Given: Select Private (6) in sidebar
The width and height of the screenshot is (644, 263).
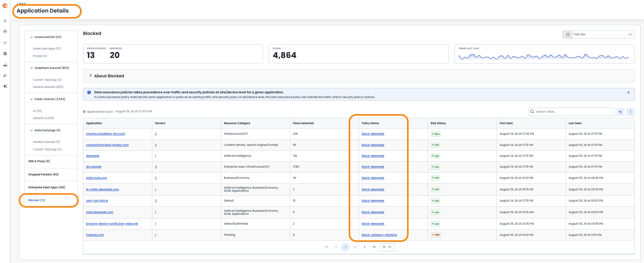Looking at the screenshot, I should click(40, 56).
